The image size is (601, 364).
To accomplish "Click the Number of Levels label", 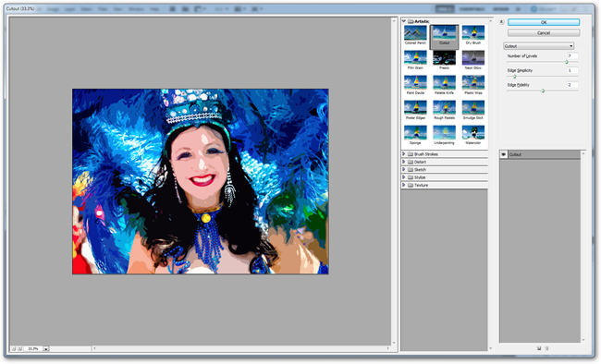I will click(522, 56).
